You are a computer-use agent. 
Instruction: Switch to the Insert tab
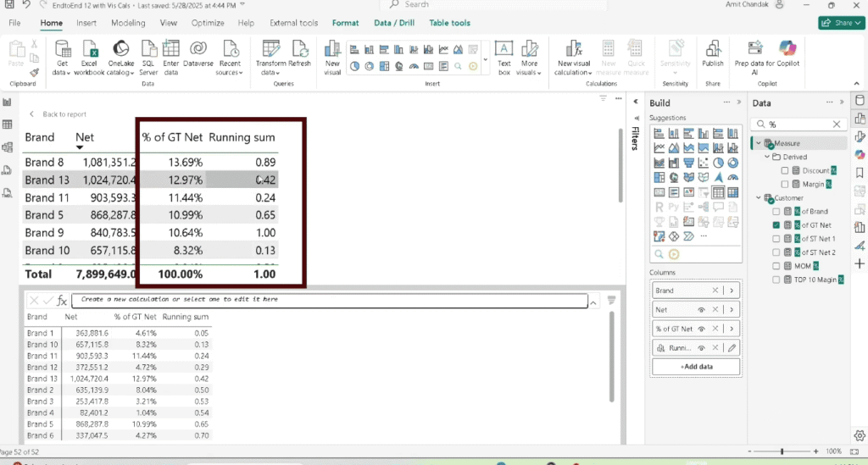point(86,23)
